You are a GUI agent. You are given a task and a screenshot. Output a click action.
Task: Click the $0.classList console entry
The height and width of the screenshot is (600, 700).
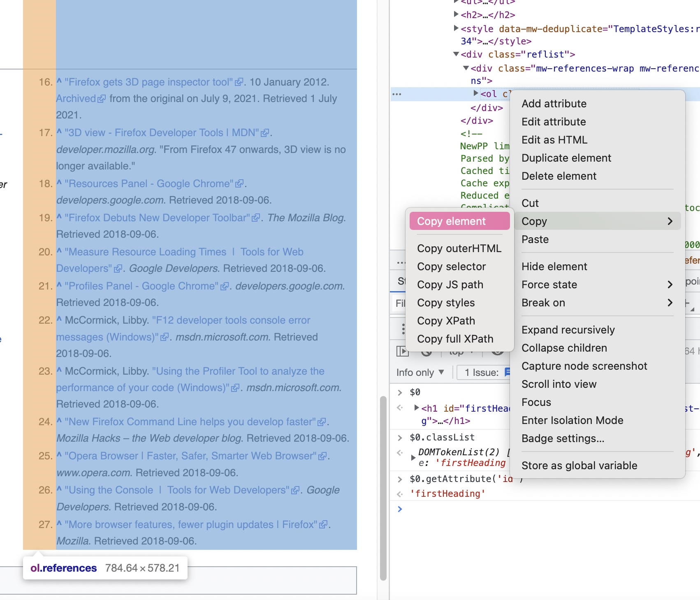(x=442, y=437)
